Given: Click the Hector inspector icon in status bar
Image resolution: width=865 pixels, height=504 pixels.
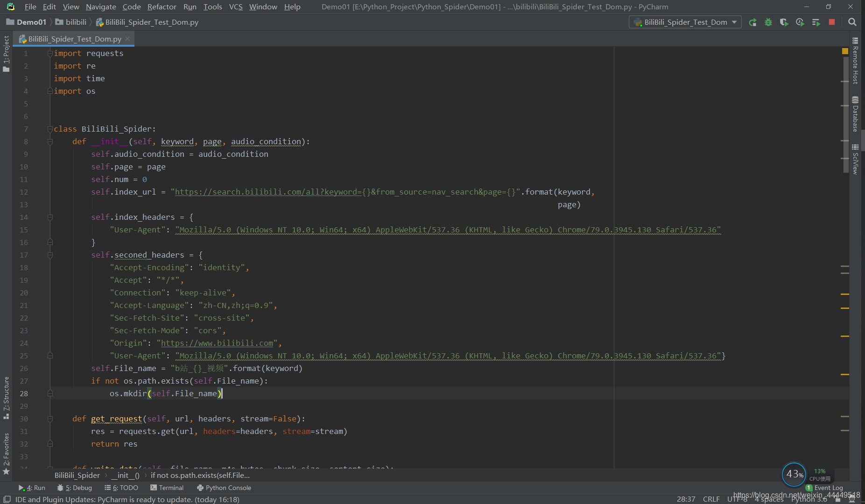Looking at the screenshot, I should click(x=852, y=499).
